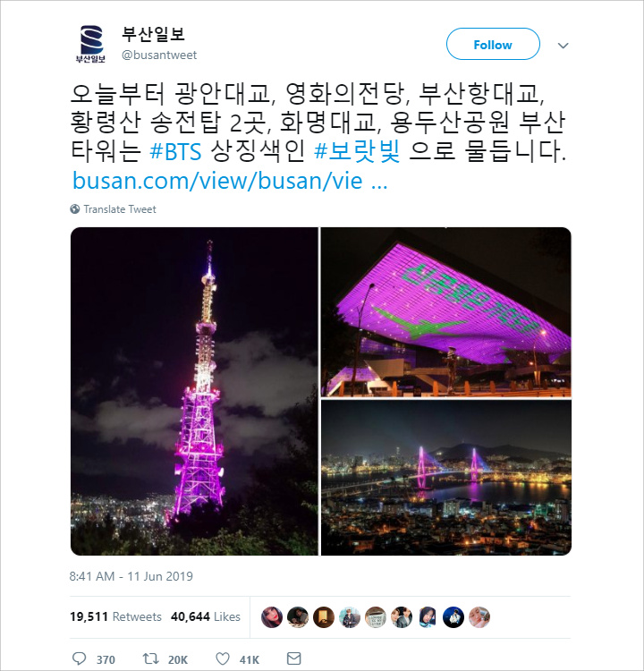Open the first liker's avatar
This screenshot has height=671, width=644.
tap(272, 617)
